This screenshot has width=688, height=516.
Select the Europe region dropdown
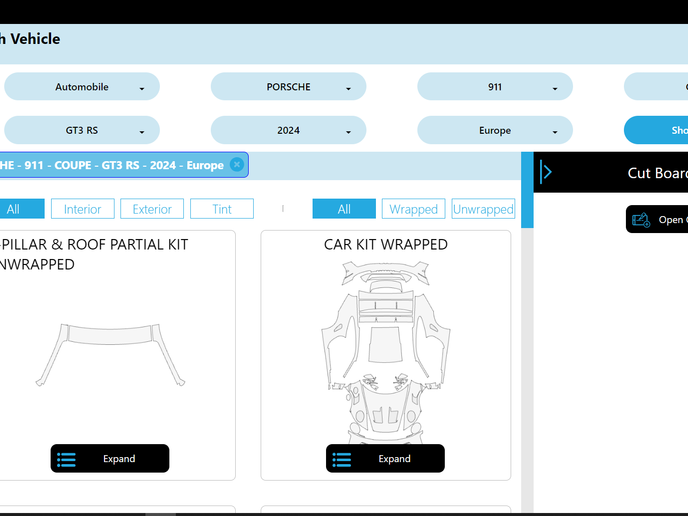click(494, 130)
